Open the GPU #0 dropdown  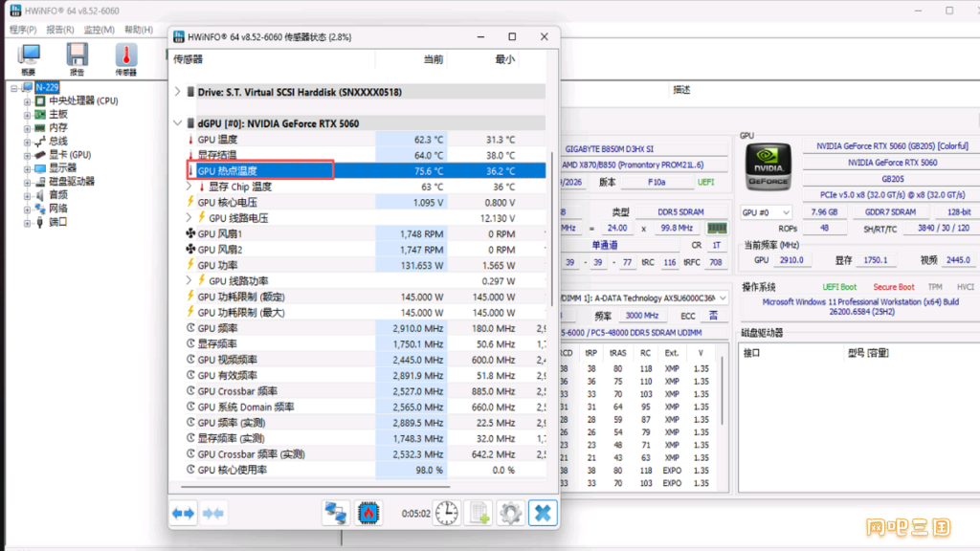tap(766, 212)
